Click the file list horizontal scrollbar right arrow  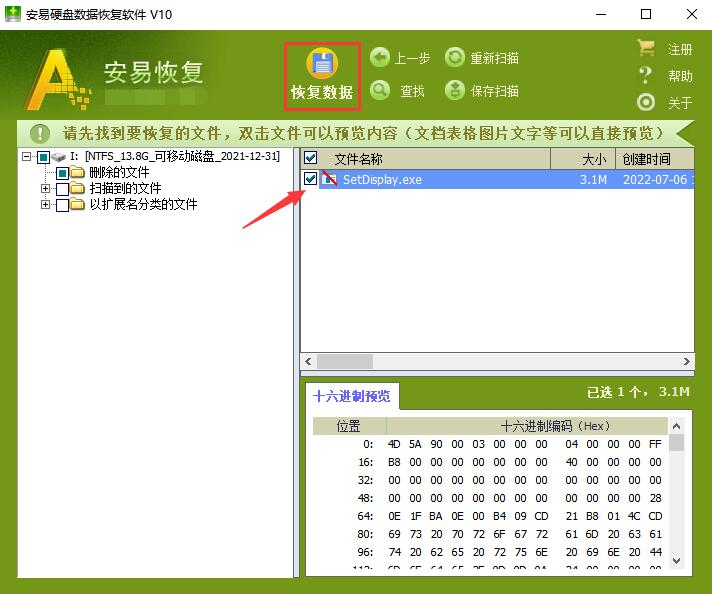(x=686, y=362)
